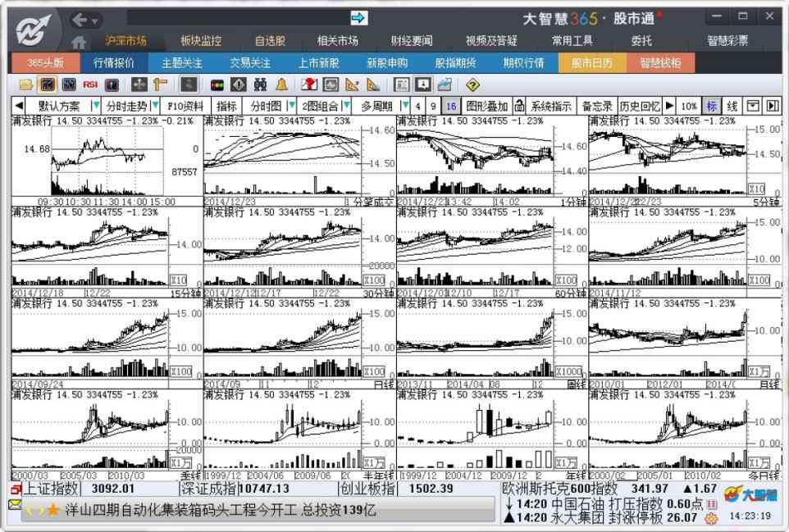Click the stock search input field
The width and height of the screenshot is (789, 532).
tap(238, 18)
